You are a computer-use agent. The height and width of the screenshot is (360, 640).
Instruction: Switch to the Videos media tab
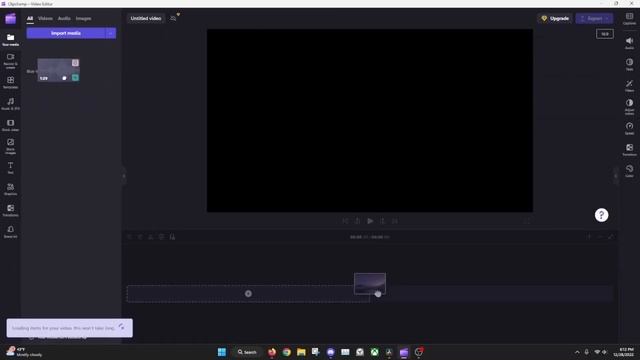point(45,18)
